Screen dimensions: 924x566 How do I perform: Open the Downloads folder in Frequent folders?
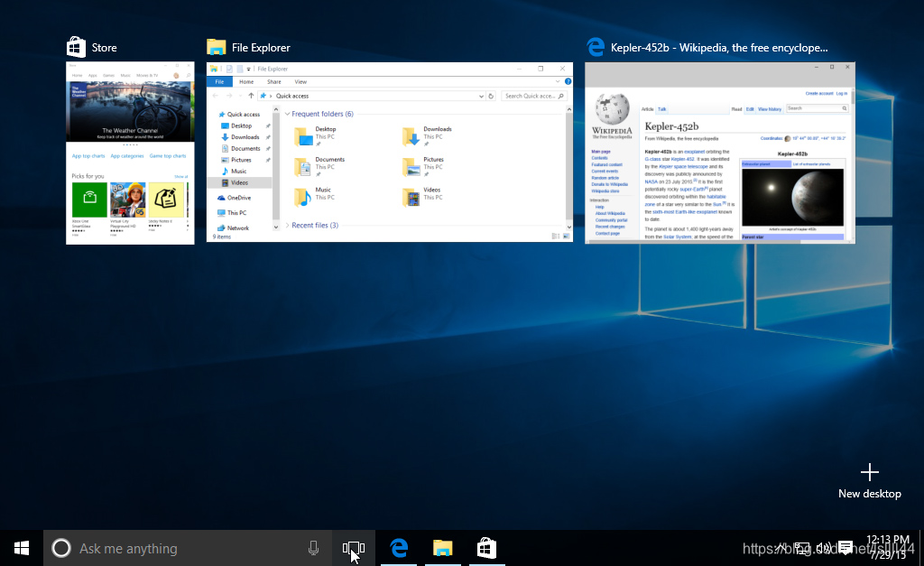pos(427,136)
